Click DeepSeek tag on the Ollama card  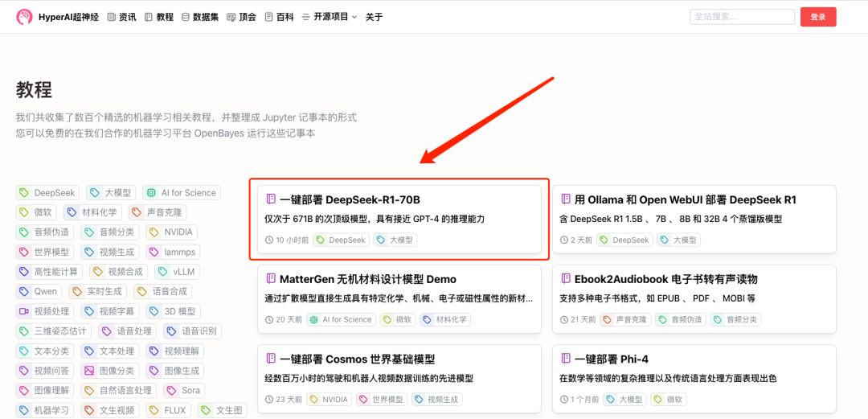pos(625,240)
